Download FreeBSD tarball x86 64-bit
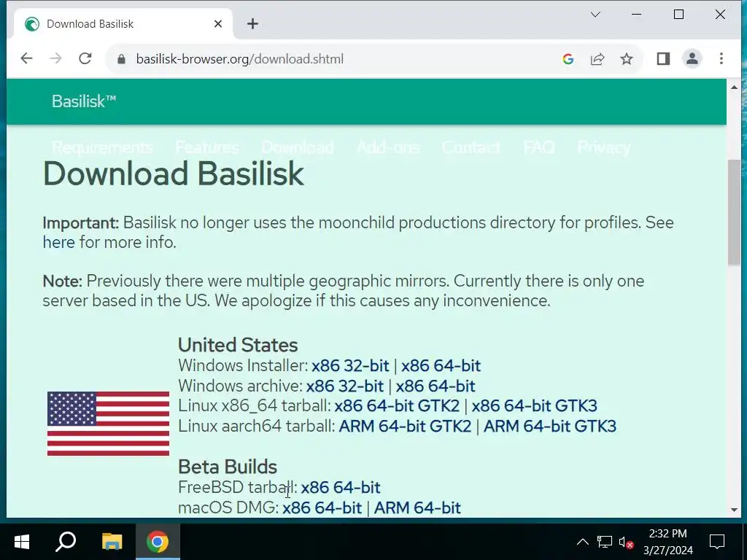747x560 pixels. click(x=341, y=488)
